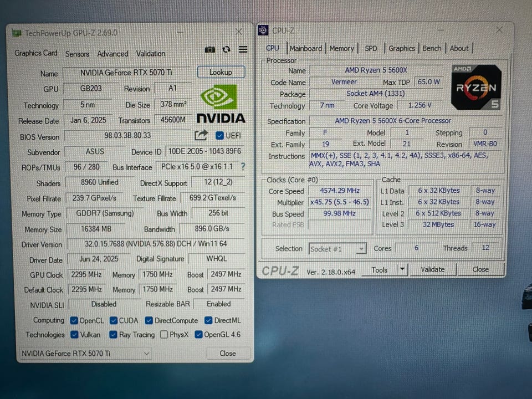The width and height of the screenshot is (532, 399).
Task: Expand the Tools dropdown arrow in CPU-Z
Action: pos(402,269)
